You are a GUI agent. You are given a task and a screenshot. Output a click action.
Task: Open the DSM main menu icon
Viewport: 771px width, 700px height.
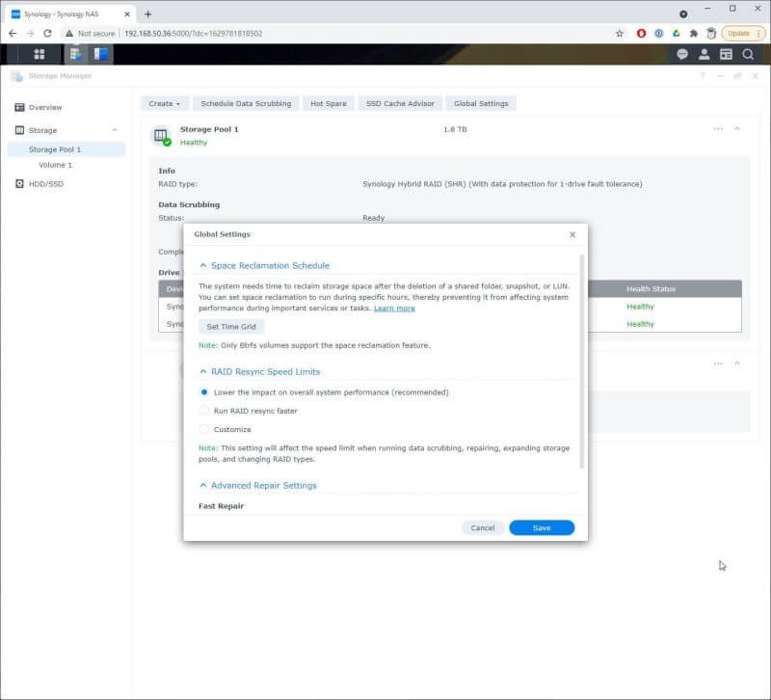(40, 54)
